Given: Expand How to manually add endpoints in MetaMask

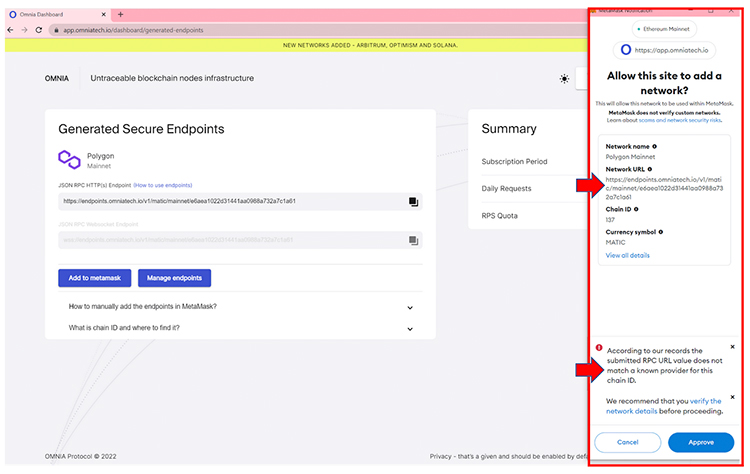Looking at the screenshot, I should point(241,307).
